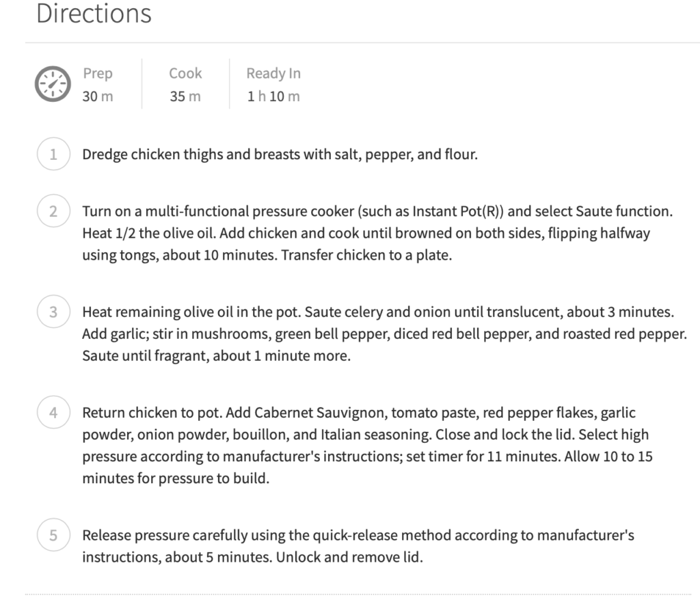This screenshot has height=613, width=700.
Task: Click the 1 h 10 m value
Action: 273,96
